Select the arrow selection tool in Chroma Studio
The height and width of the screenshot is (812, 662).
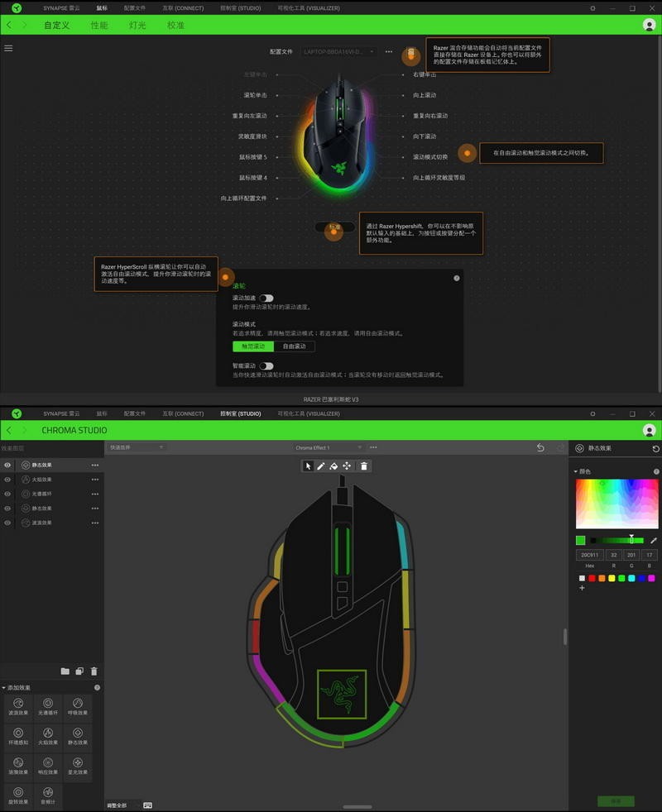(x=308, y=466)
